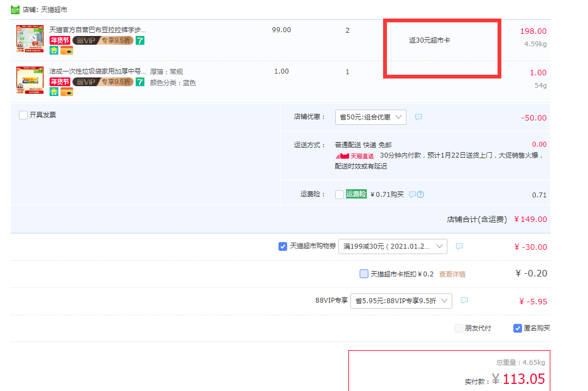
Task: Open the diaper product thumbnail
Action: point(30,39)
